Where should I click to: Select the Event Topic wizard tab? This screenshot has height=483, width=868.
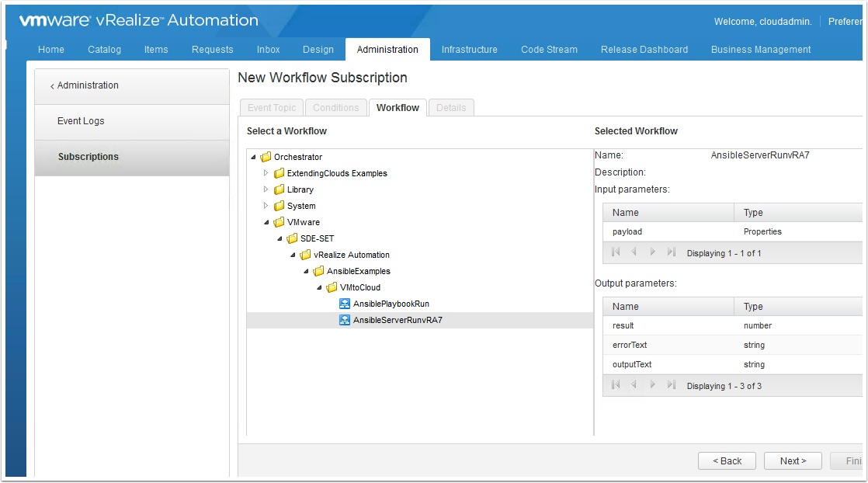272,107
